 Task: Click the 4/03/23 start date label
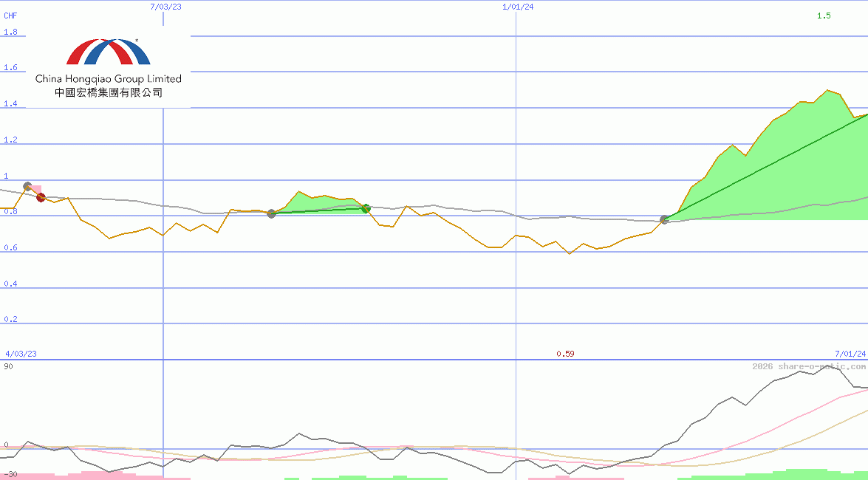click(21, 354)
